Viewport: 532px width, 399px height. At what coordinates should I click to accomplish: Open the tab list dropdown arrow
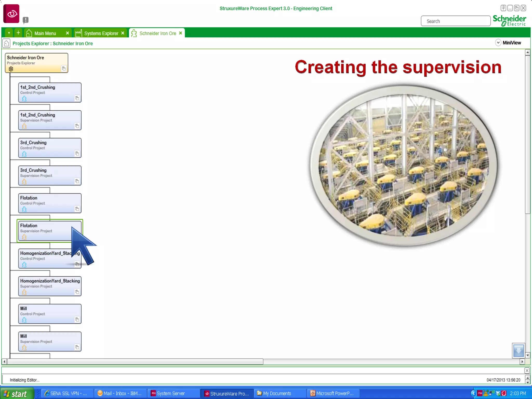(9, 33)
